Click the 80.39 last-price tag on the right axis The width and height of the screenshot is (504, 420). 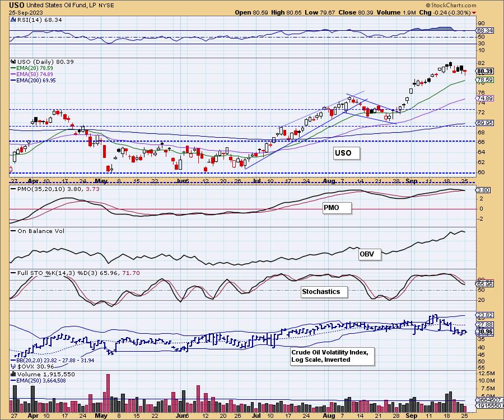485,71
